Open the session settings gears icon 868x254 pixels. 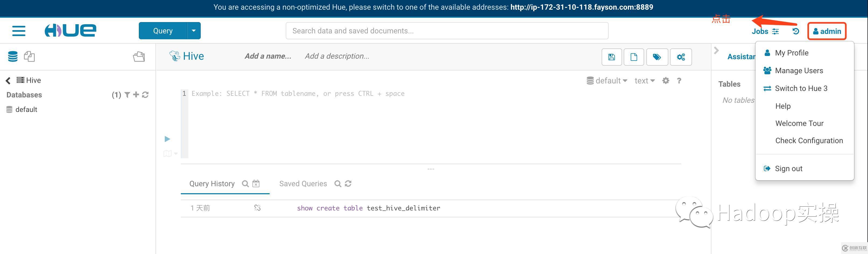[x=681, y=57]
